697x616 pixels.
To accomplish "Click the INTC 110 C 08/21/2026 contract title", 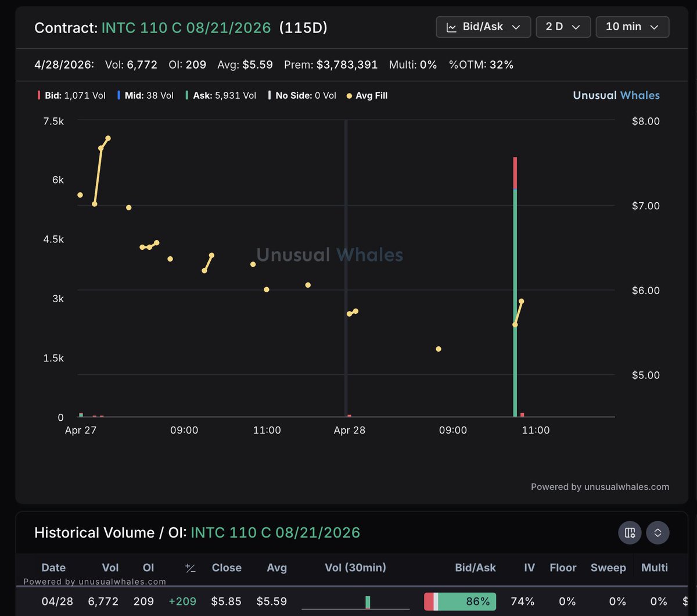I will pyautogui.click(x=186, y=28).
